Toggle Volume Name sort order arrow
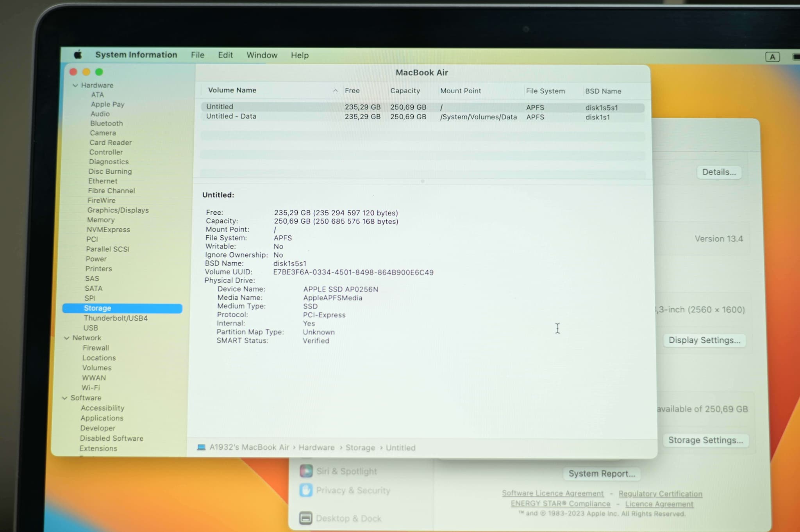Viewport: 800px width, 532px height. pyautogui.click(x=335, y=91)
